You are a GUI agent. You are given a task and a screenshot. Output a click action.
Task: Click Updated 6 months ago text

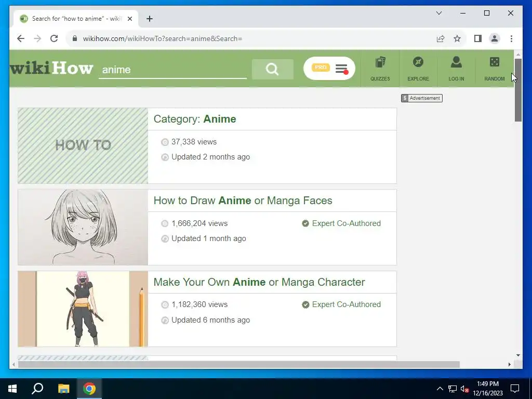click(210, 320)
